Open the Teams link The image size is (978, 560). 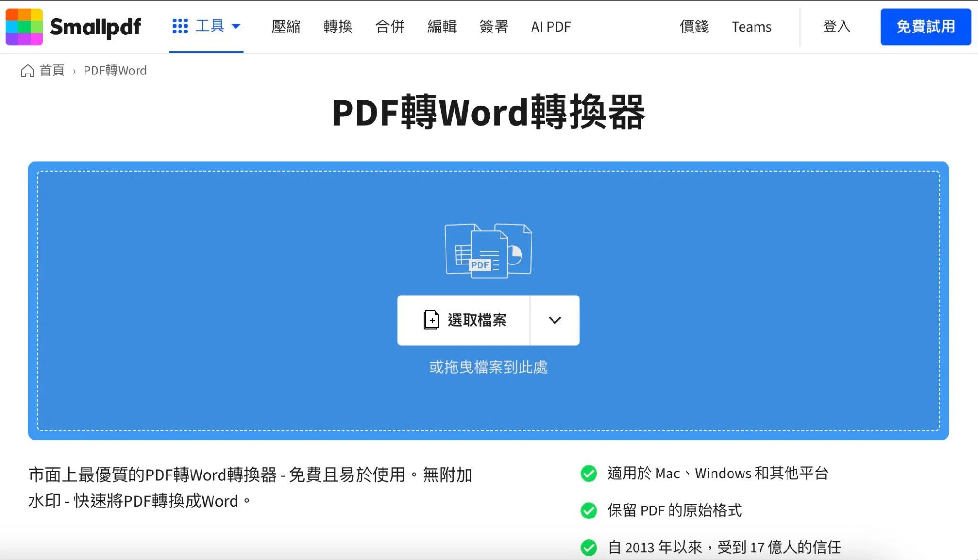coord(751,27)
